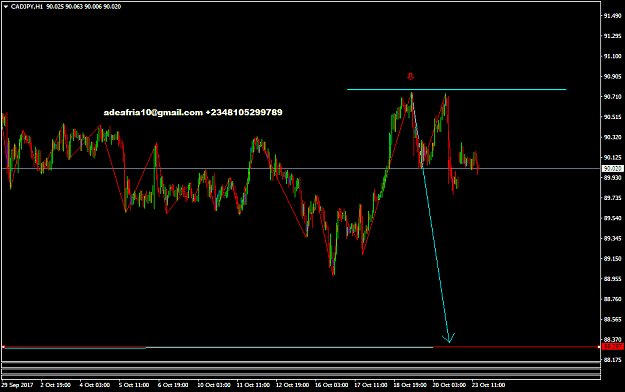Click the 90.020 current price tag
Image resolution: width=625 pixels, height=392 pixels.
click(x=613, y=169)
